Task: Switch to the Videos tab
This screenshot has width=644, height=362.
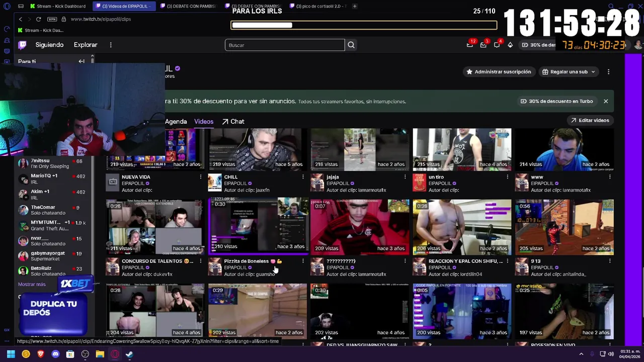Action: (204, 122)
